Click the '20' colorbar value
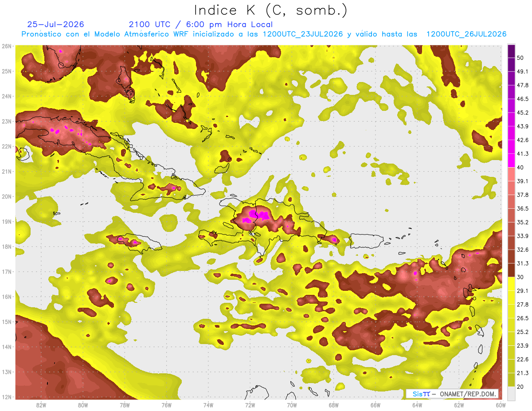 click(520, 387)
